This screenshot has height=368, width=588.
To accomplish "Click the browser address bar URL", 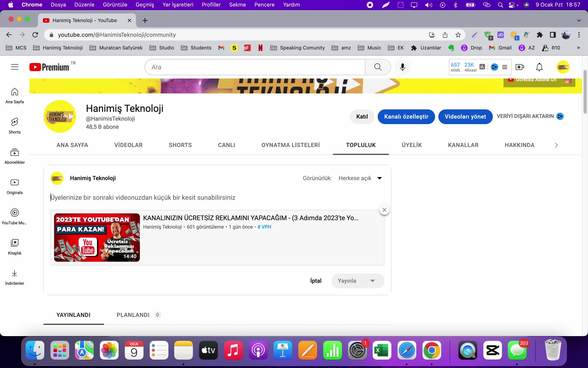I will tap(117, 35).
